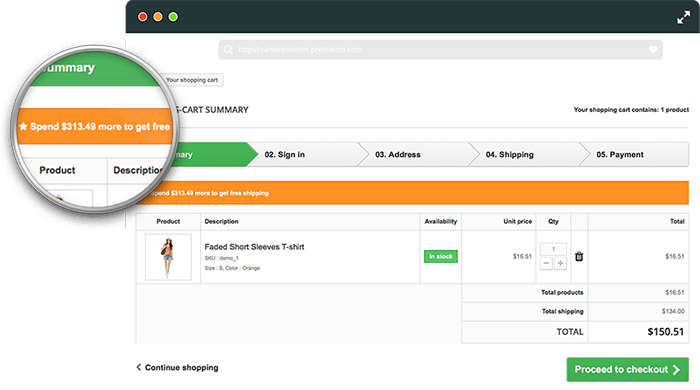
Task: Open the 02. Sign in step
Action: (284, 154)
